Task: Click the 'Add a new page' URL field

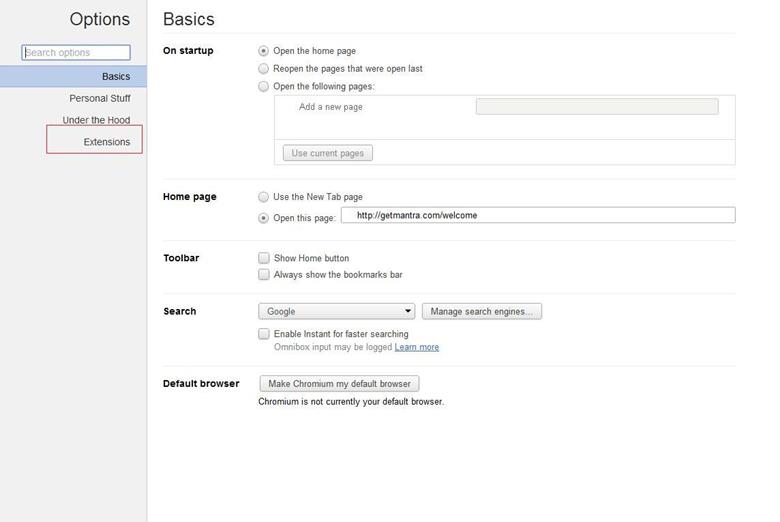Action: (596, 107)
